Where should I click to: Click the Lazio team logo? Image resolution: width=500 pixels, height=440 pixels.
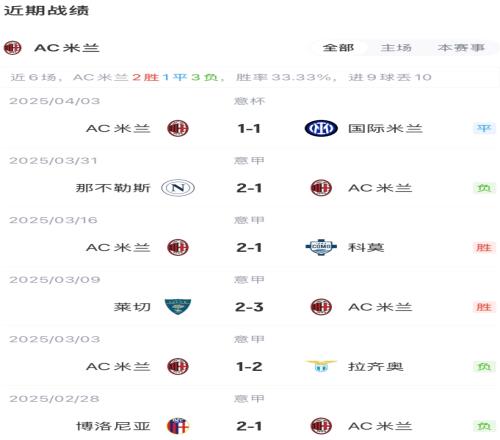tap(321, 366)
